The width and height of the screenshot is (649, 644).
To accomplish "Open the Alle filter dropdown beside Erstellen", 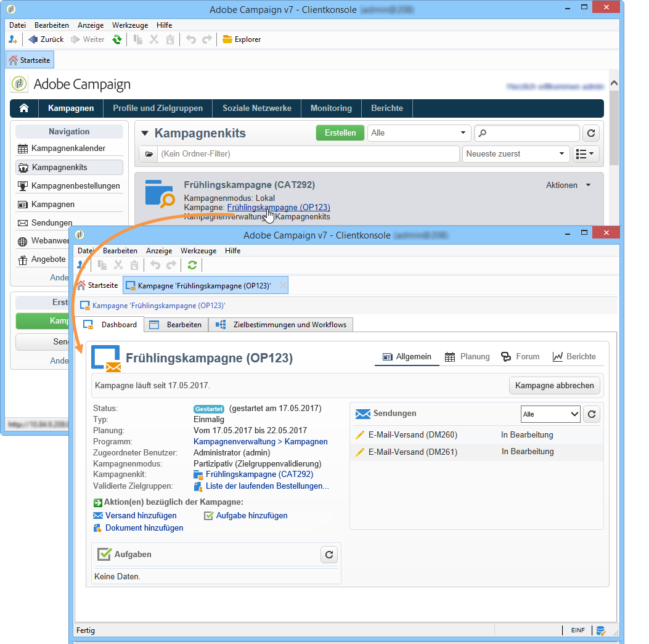I will click(x=419, y=133).
